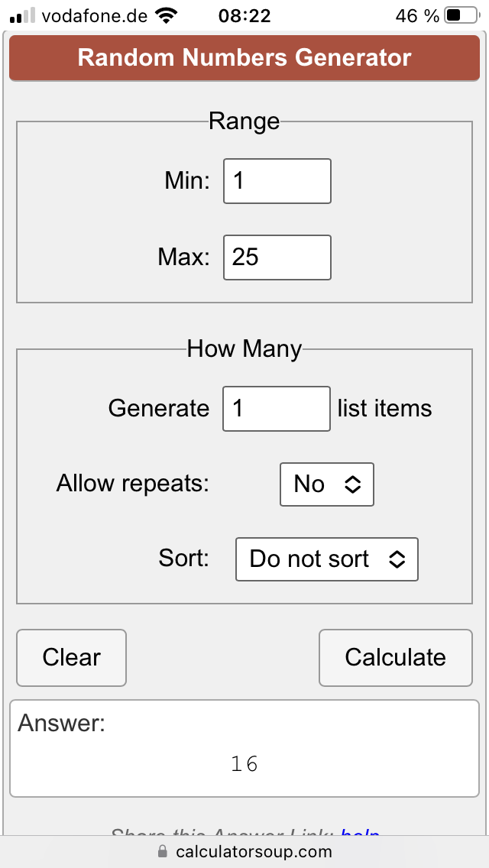489x868 pixels.
Task: Tap the vodafone.de carrier label
Action: click(95, 16)
